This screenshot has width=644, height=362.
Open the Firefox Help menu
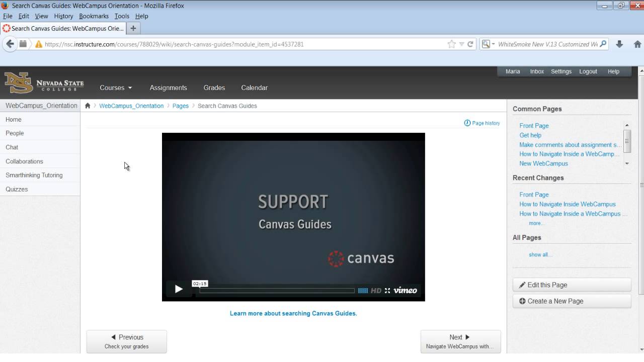[141, 16]
